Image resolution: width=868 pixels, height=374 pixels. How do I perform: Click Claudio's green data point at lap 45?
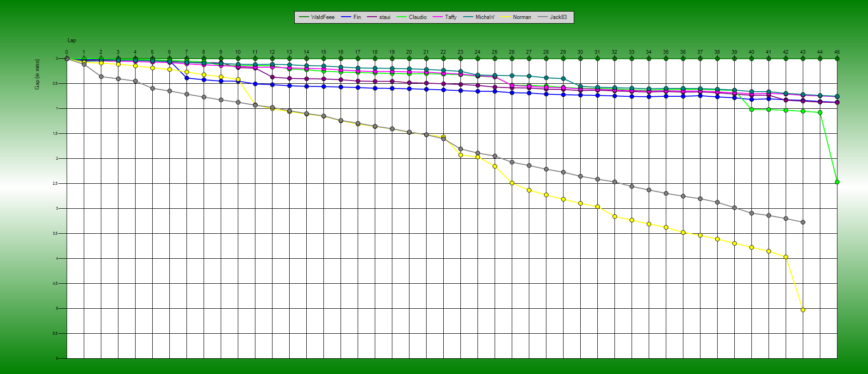coord(837,182)
